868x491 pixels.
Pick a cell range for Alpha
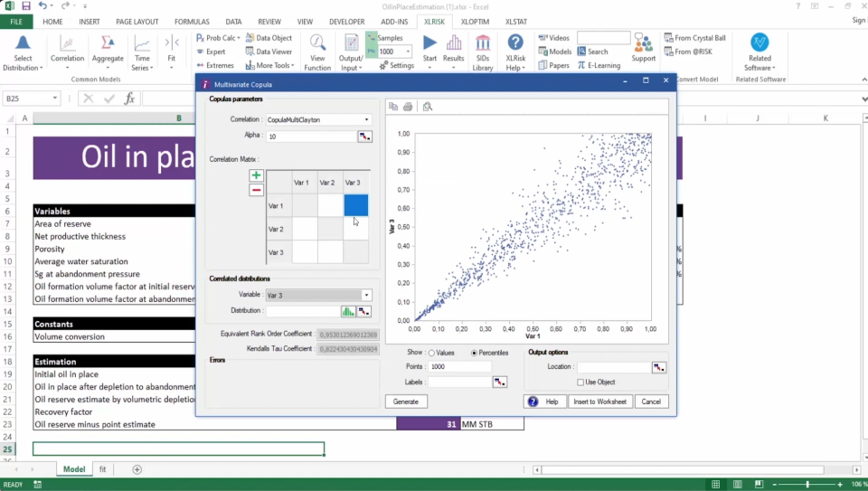point(364,137)
